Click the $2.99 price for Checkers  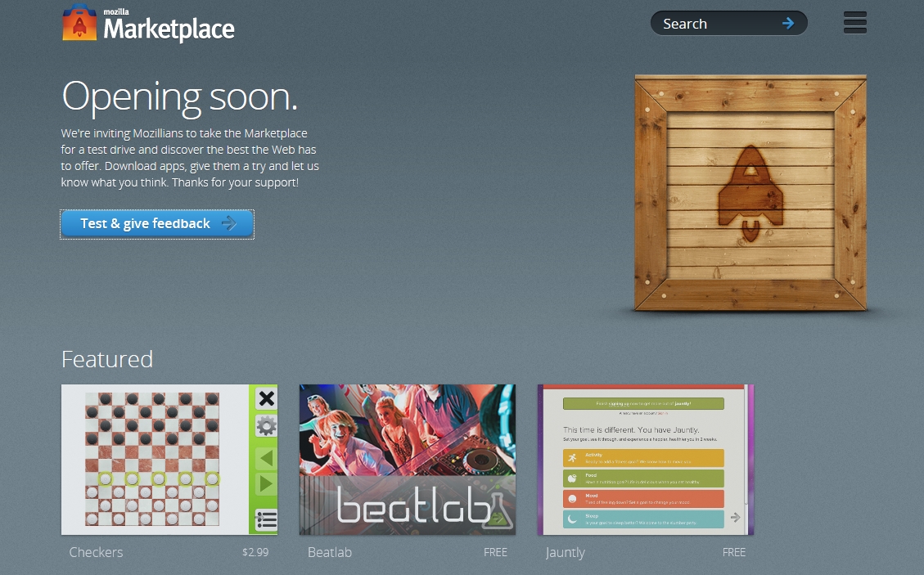click(255, 553)
